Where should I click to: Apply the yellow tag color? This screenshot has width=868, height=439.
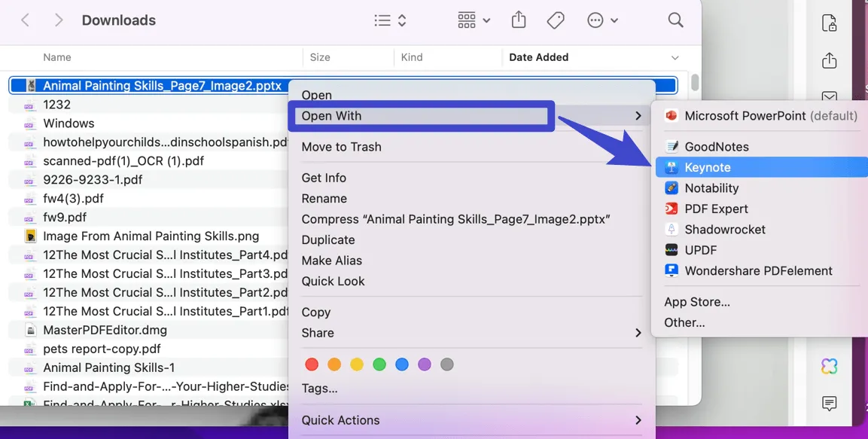[357, 364]
